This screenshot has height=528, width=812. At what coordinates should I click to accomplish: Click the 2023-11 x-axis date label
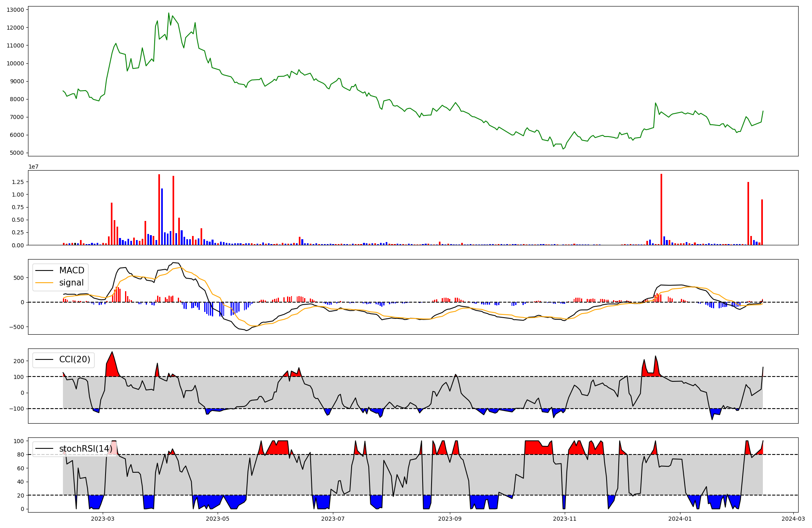(565, 519)
